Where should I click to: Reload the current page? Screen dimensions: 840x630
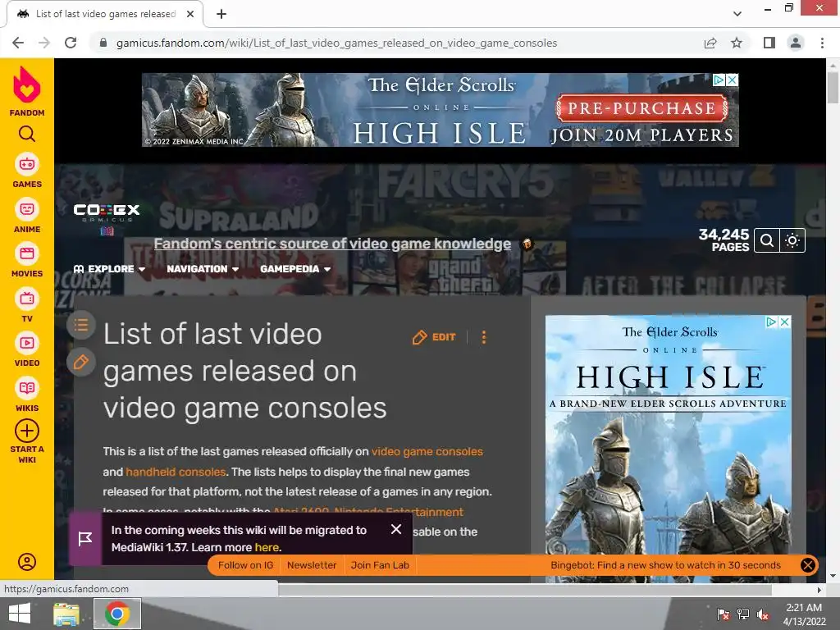71,43
